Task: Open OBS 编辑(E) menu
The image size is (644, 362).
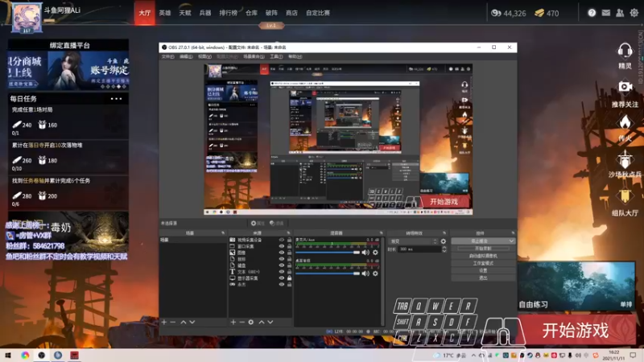Action: point(186,56)
